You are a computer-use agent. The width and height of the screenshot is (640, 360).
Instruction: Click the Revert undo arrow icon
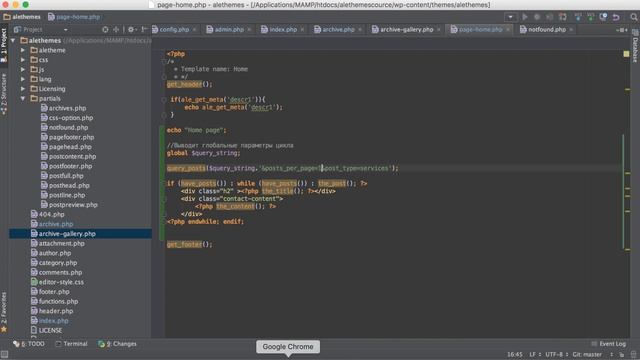[616, 17]
